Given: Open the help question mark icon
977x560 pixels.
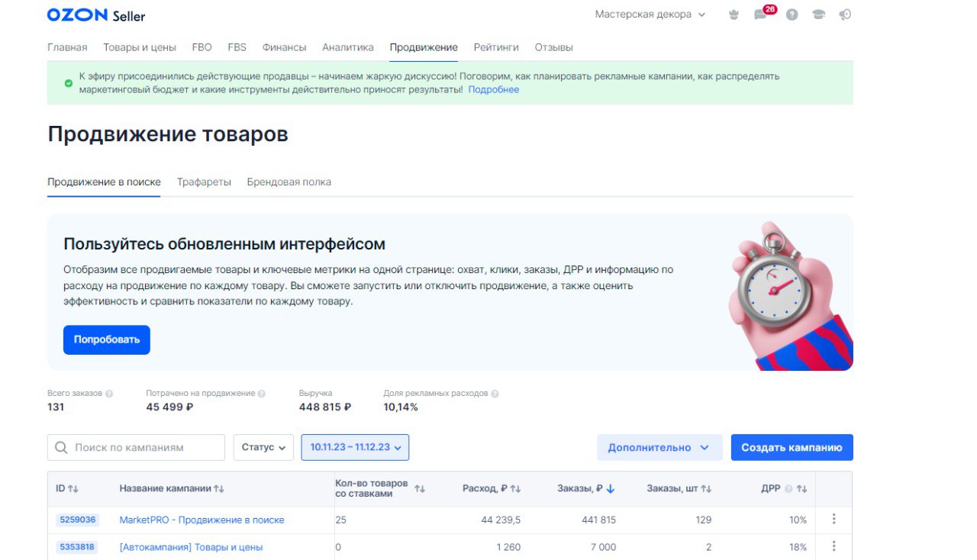Looking at the screenshot, I should [x=792, y=14].
